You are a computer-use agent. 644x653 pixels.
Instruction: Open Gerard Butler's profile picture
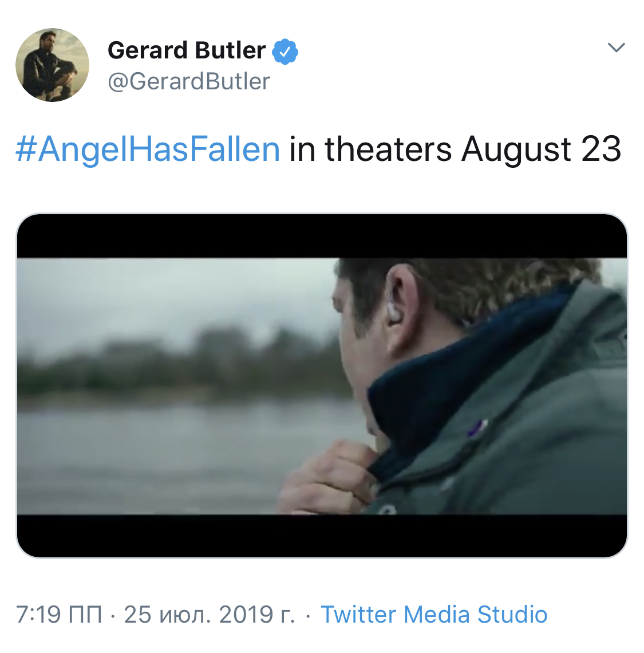click(x=52, y=65)
